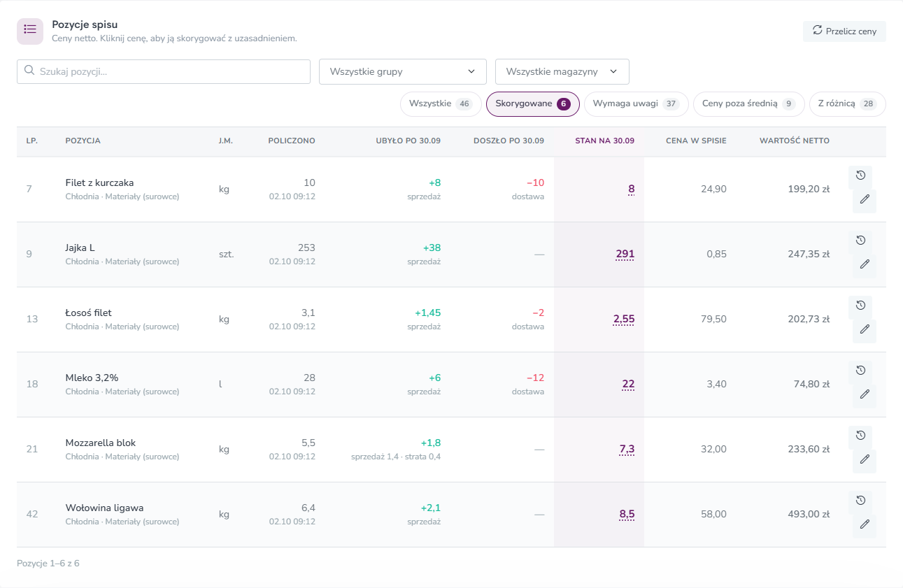Show history for Wołowina ligawa
The height and width of the screenshot is (588, 903).
860,501
